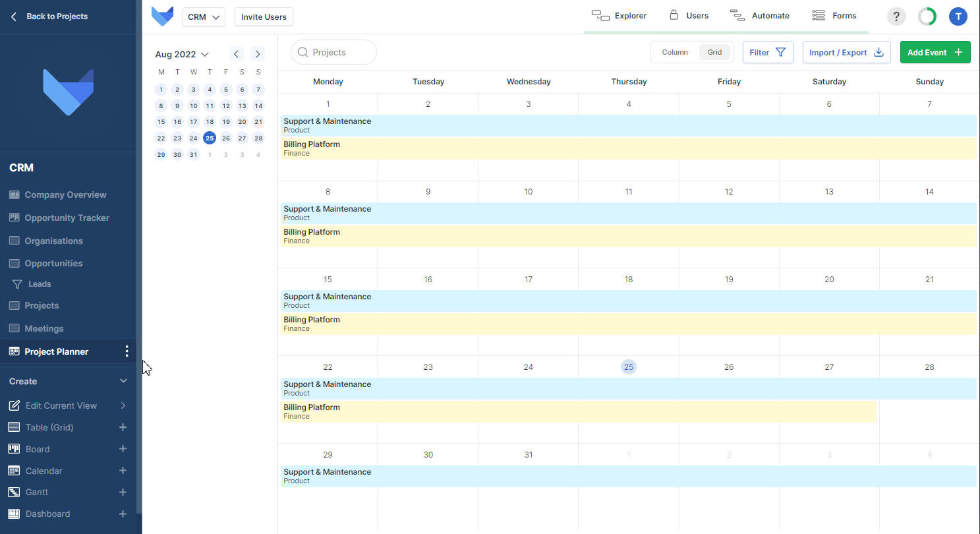Click the plus icon beside Gantt
The width and height of the screenshot is (980, 534).
click(x=123, y=492)
